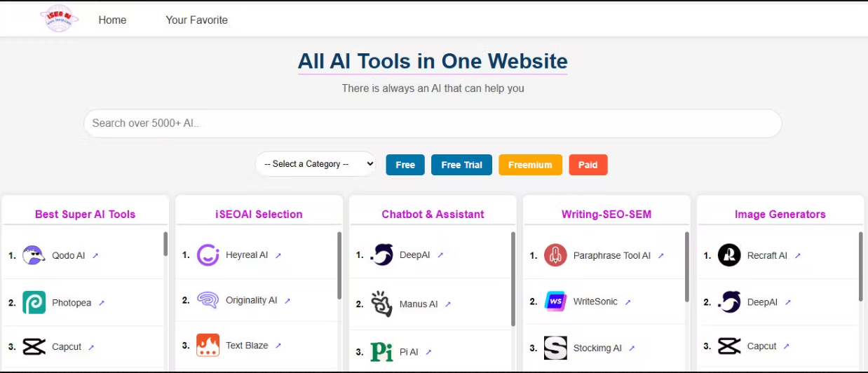The image size is (868, 373).
Task: Open Your Favorite nav item
Action: pos(196,20)
